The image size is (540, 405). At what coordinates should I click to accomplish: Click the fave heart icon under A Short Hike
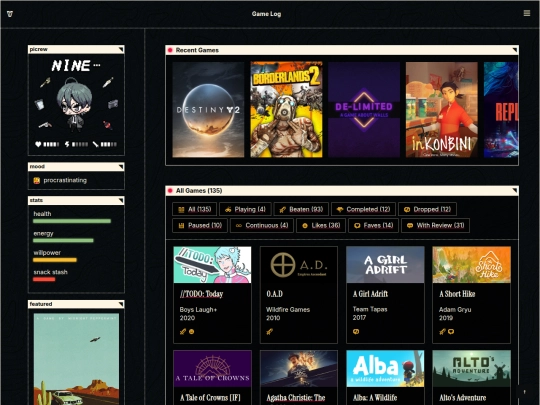pyautogui.click(x=451, y=332)
